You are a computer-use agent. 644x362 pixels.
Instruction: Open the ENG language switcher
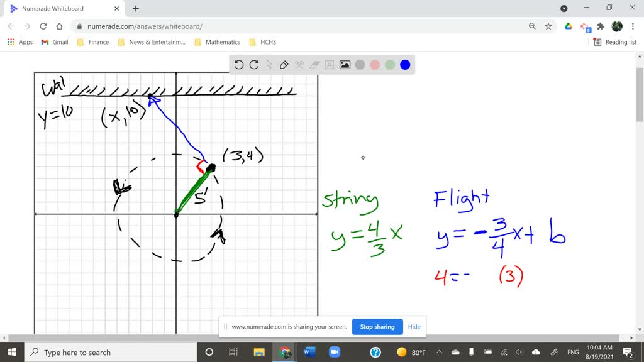pyautogui.click(x=573, y=352)
